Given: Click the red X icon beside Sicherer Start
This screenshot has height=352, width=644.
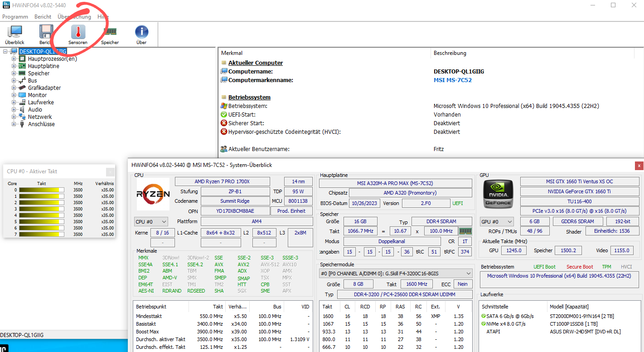Looking at the screenshot, I should tap(224, 123).
